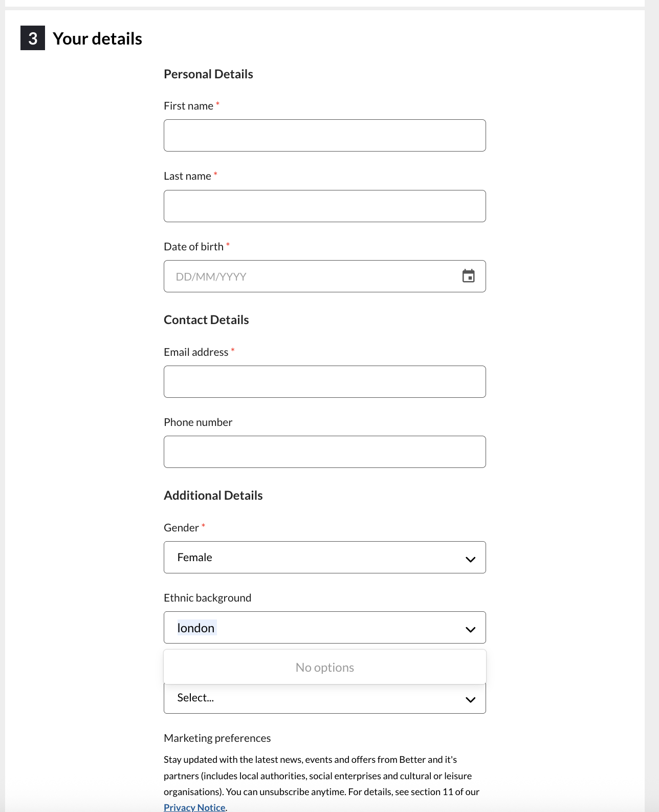Click into the DD/MM/YYYY date field
Screen dimensions: 659x812
(324, 276)
